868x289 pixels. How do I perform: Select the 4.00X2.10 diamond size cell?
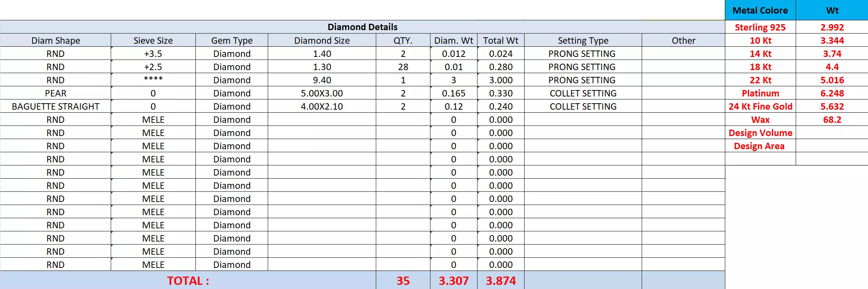(322, 106)
